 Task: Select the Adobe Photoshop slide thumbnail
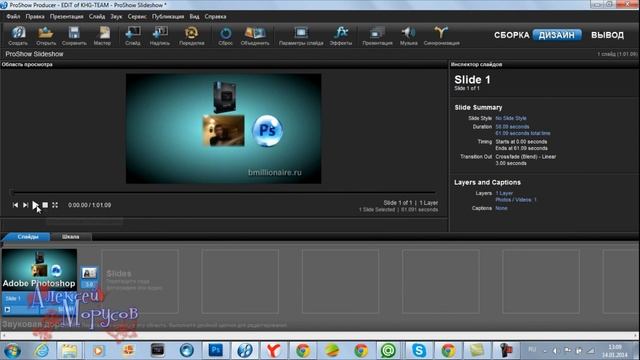tap(39, 269)
